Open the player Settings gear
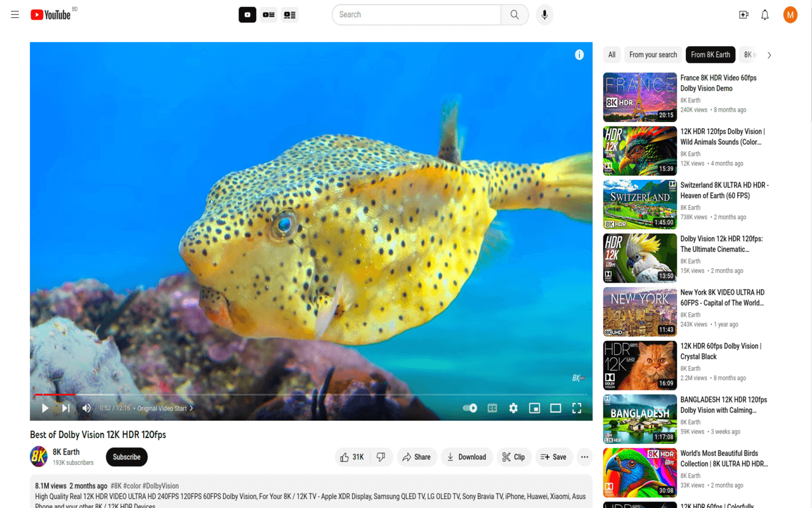 (x=513, y=408)
